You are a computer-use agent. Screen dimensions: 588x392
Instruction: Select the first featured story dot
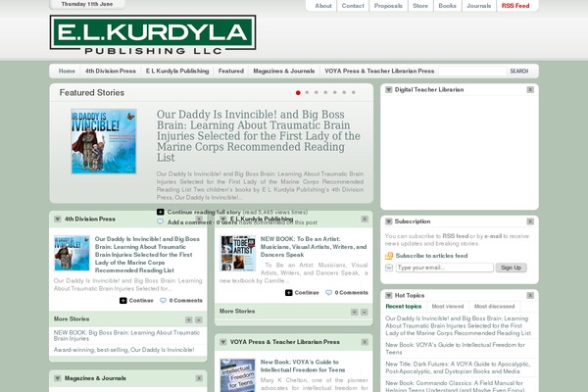pyautogui.click(x=298, y=93)
